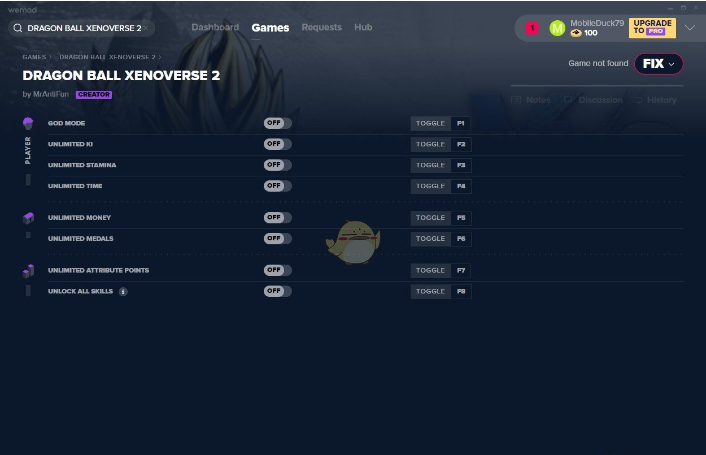This screenshot has width=706, height=455.
Task: Click the Unlock All Skills TOGGLE button
Action: (x=430, y=291)
